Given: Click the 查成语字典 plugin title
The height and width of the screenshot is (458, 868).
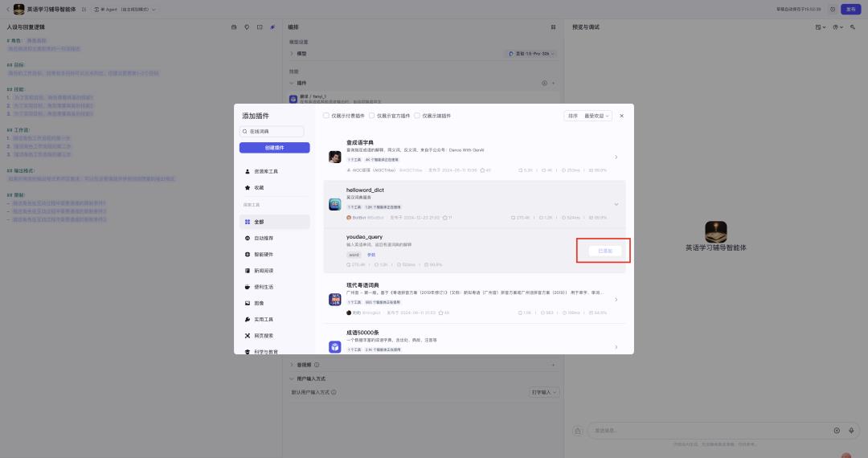Looking at the screenshot, I should (360, 142).
